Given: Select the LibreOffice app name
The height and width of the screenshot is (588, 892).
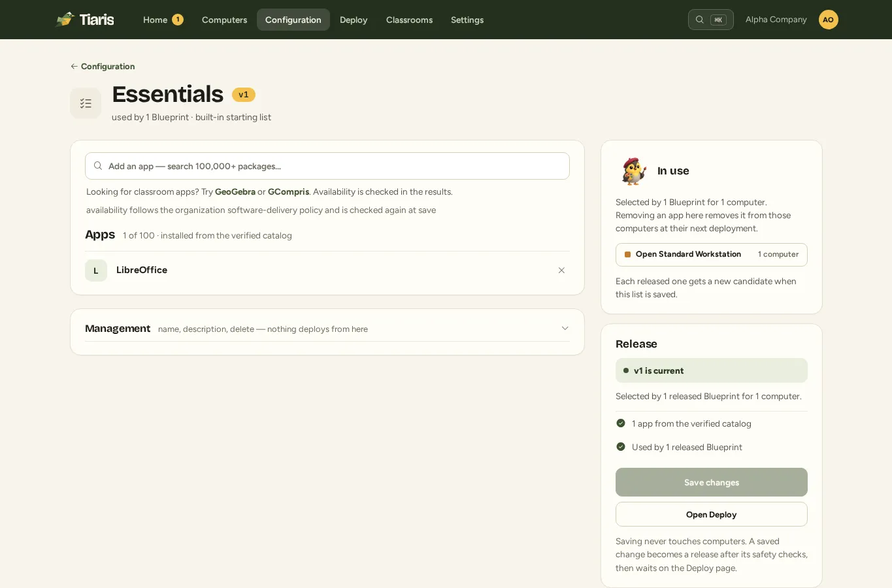Looking at the screenshot, I should [x=142, y=270].
